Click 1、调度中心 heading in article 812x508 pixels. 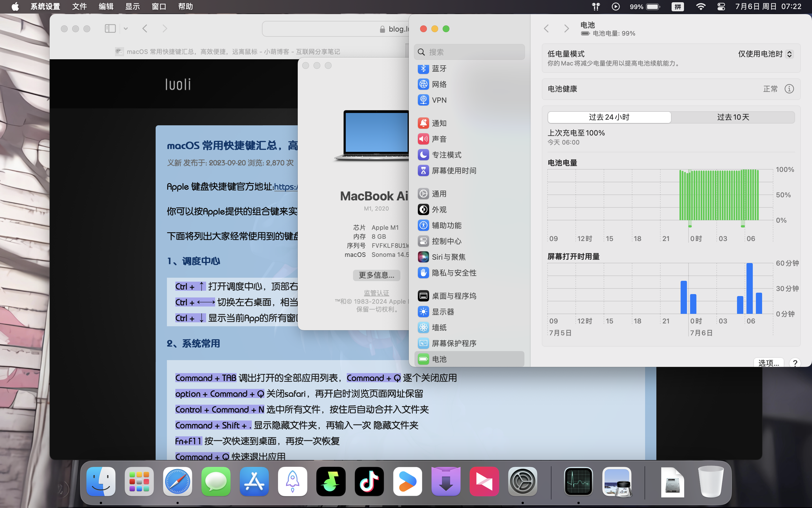click(x=194, y=261)
